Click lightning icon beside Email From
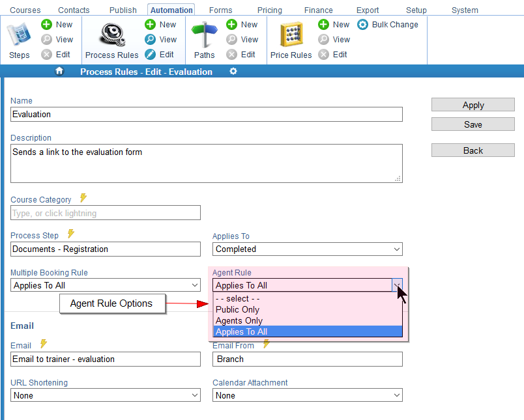Image resolution: width=524 pixels, height=420 pixels. click(x=266, y=344)
